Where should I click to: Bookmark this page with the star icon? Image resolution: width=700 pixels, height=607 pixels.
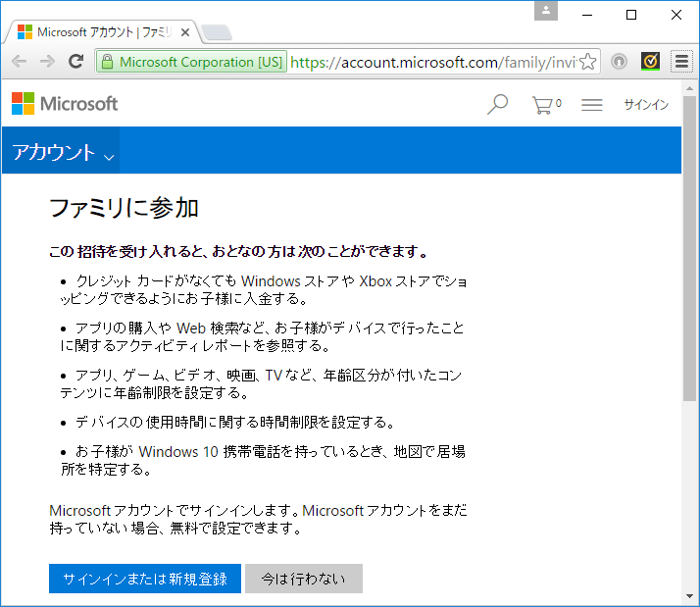(x=588, y=62)
